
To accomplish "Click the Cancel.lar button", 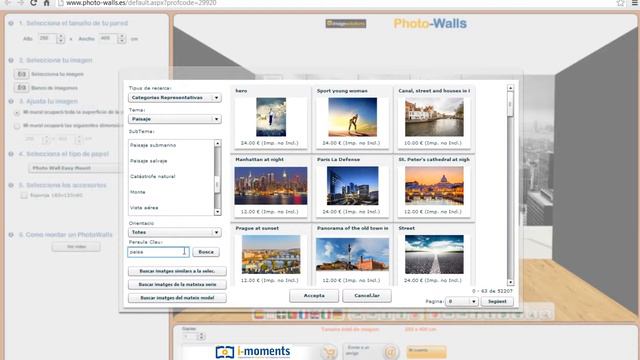I will [367, 296].
